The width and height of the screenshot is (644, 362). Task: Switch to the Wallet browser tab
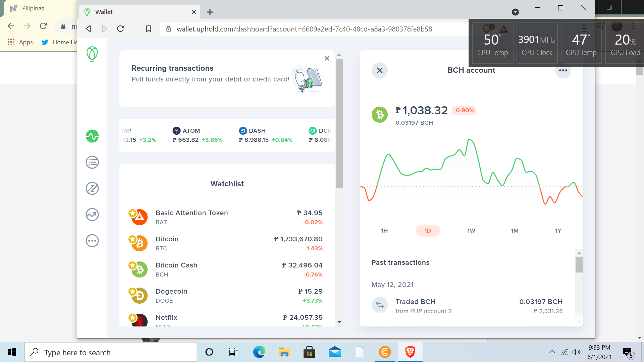click(140, 12)
